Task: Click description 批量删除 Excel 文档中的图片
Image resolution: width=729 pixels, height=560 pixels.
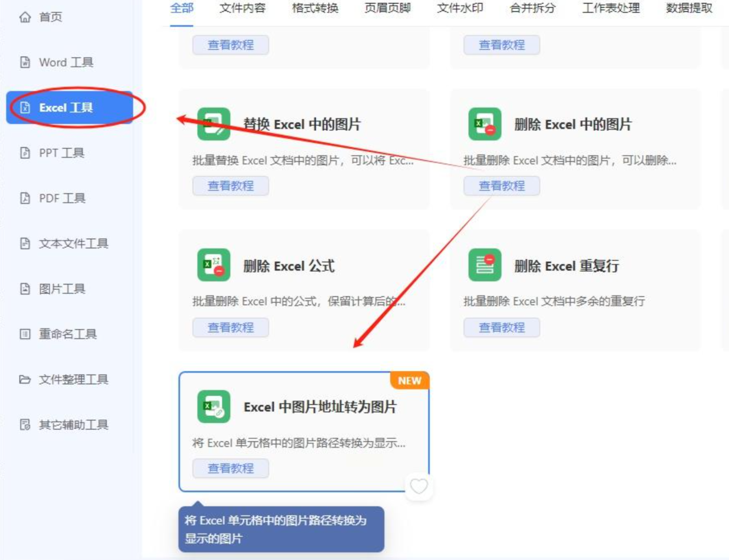Action: 570,161
